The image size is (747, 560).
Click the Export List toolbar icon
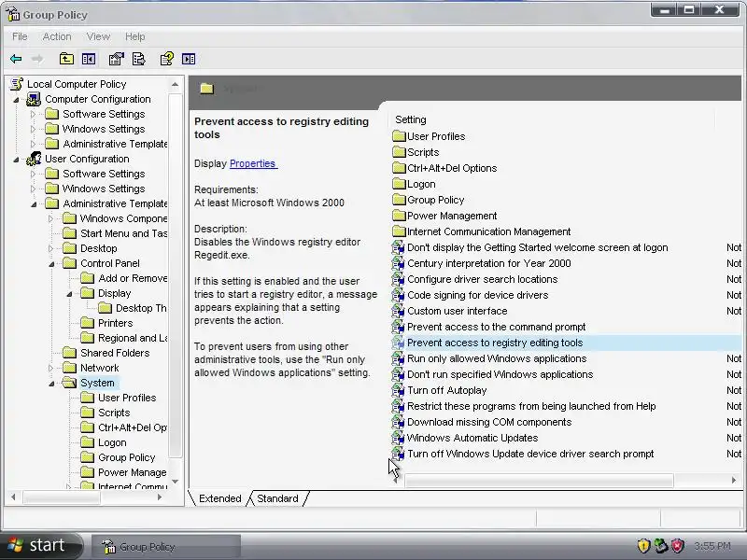click(x=138, y=59)
